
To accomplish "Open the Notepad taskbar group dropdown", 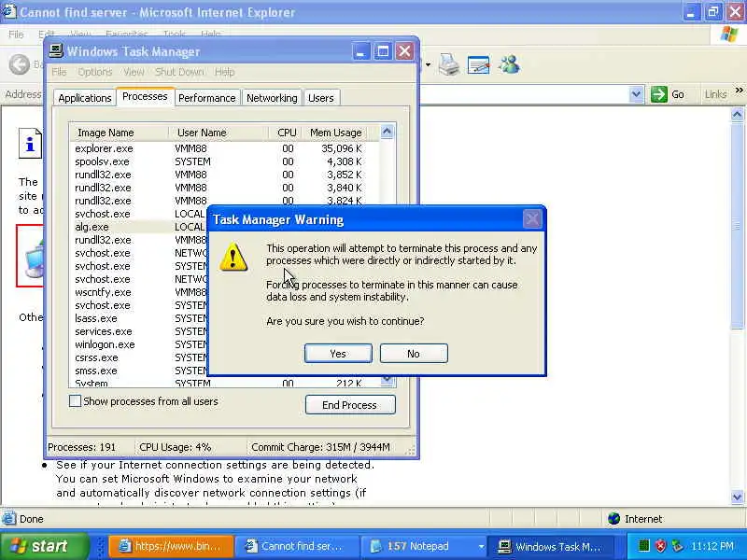I will tap(481, 547).
